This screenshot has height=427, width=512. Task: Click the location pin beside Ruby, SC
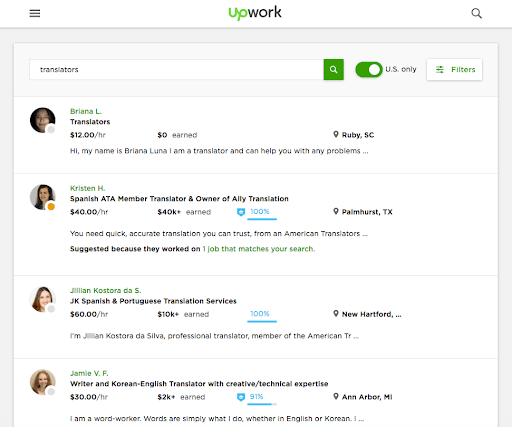[x=336, y=134]
